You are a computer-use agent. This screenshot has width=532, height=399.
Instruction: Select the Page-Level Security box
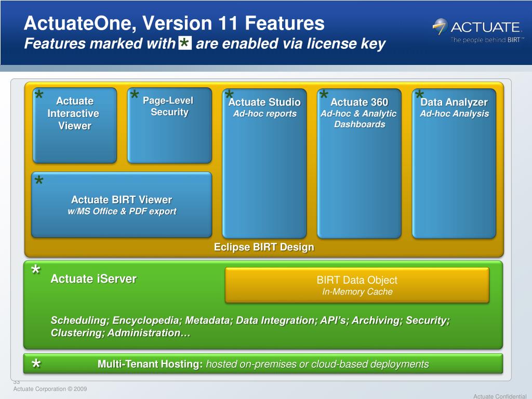pos(170,125)
